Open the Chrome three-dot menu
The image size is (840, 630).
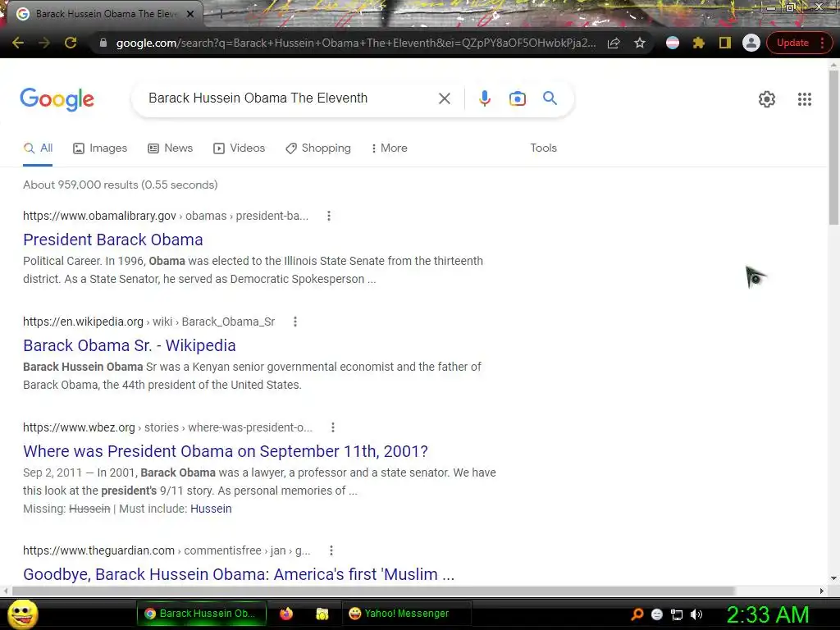[x=822, y=43]
